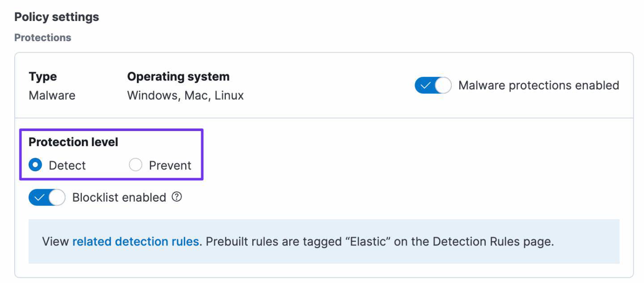Image resolution: width=644 pixels, height=283 pixels.
Task: Select the Detect radio button
Action: click(35, 165)
